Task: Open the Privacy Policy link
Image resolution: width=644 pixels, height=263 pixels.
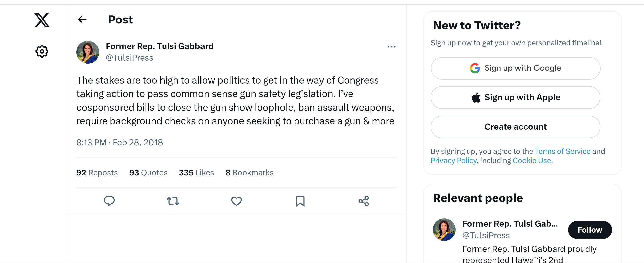Action: [454, 161]
